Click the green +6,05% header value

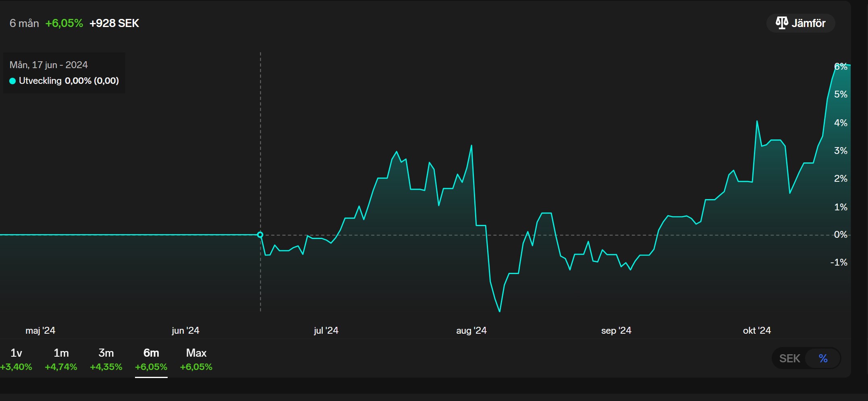pyautogui.click(x=64, y=23)
